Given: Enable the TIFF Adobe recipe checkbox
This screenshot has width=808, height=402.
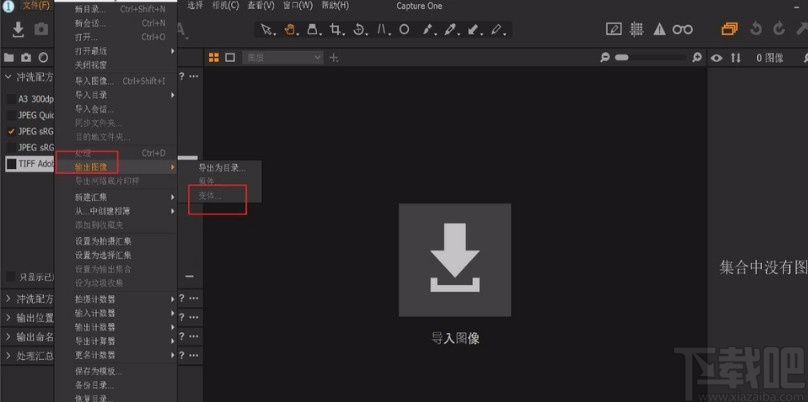Looking at the screenshot, I should click(x=11, y=164).
